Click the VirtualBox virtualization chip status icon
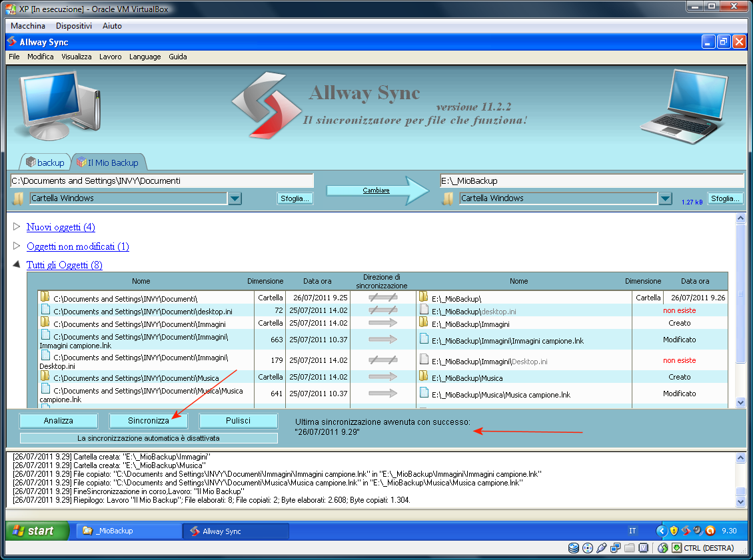The height and width of the screenshot is (560, 753). point(644,548)
